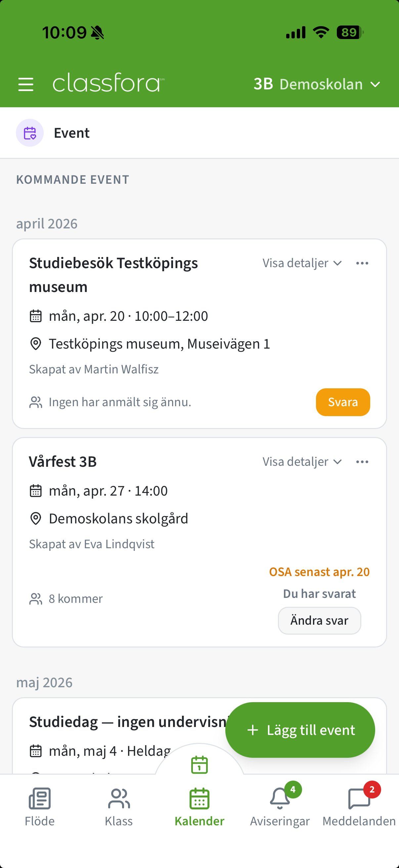The width and height of the screenshot is (399, 868).
Task: Tap the Vårfest 3B event title
Action: pos(63,461)
